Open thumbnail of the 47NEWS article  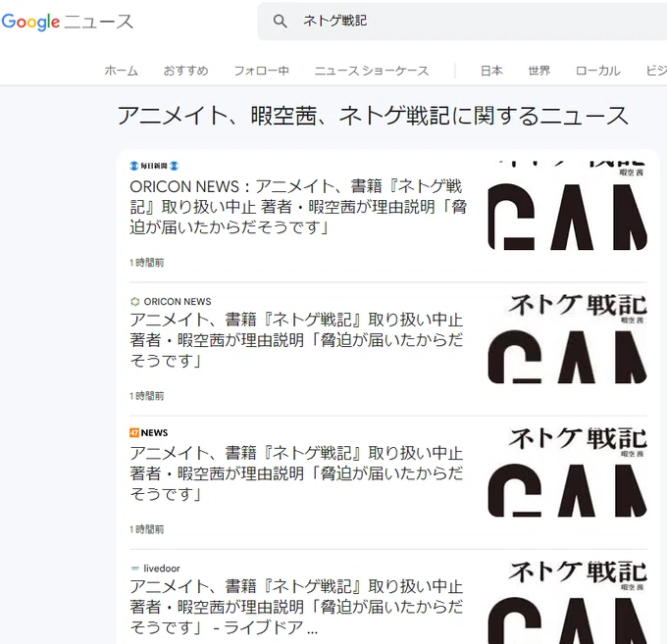coord(568,472)
